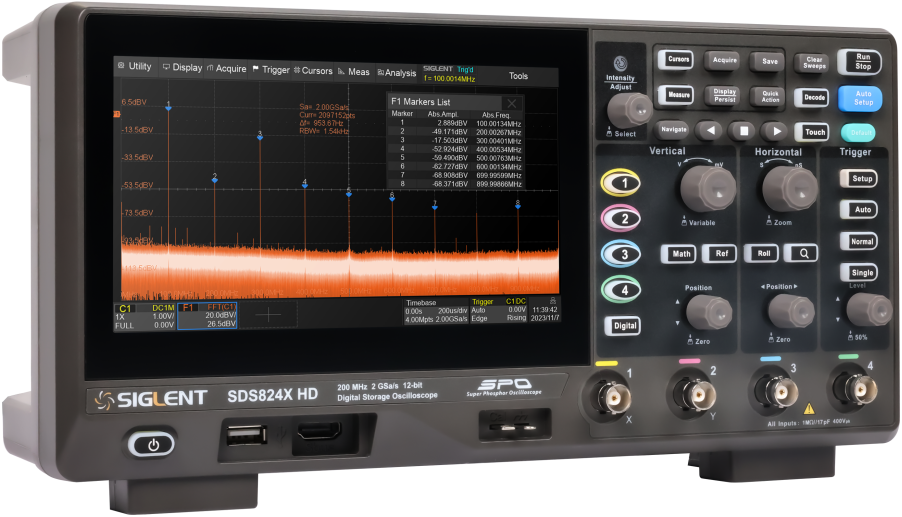Push the Measure button

678,95
